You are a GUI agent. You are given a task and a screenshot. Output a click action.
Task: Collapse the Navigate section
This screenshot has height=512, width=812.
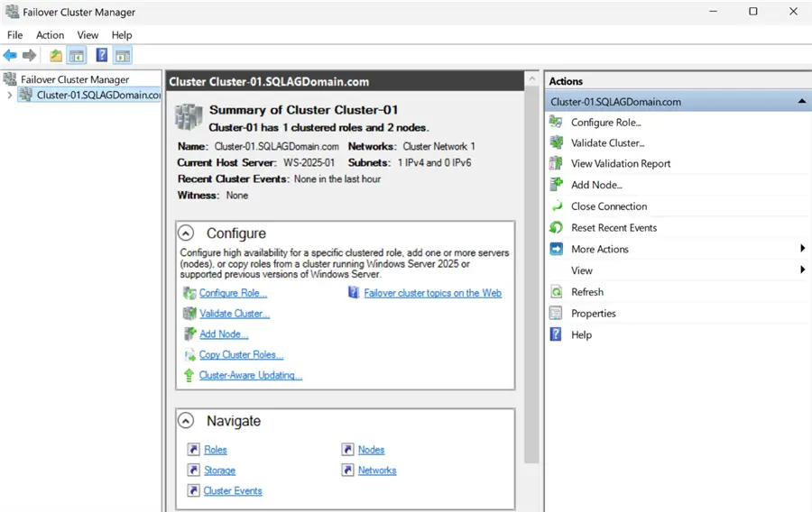pyautogui.click(x=186, y=421)
